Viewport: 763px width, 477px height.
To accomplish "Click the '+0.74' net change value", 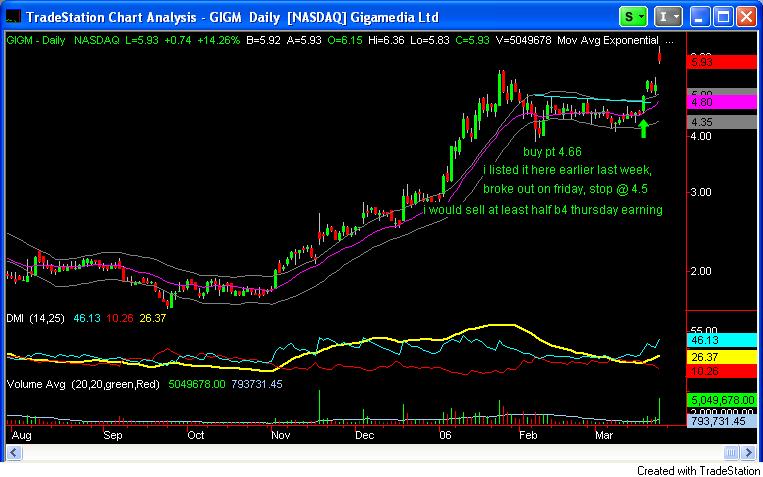I will pos(178,41).
